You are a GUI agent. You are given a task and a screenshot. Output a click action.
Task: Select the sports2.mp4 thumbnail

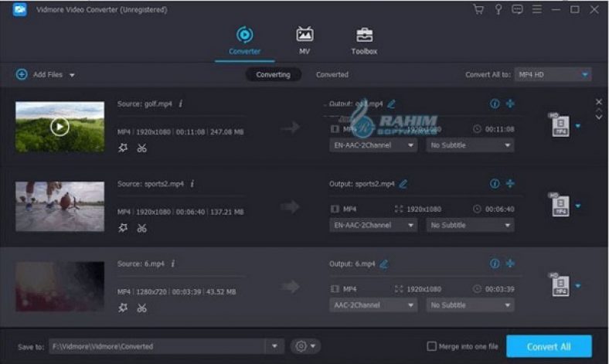click(60, 206)
